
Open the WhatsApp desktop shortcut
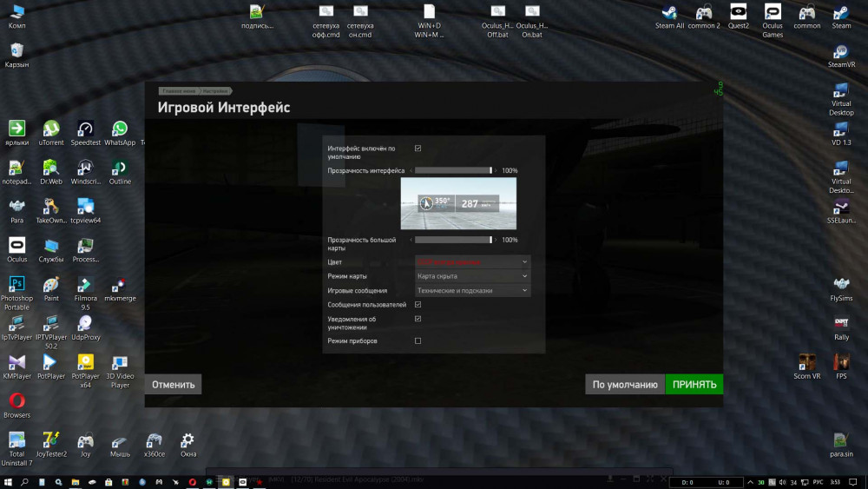[x=120, y=133]
